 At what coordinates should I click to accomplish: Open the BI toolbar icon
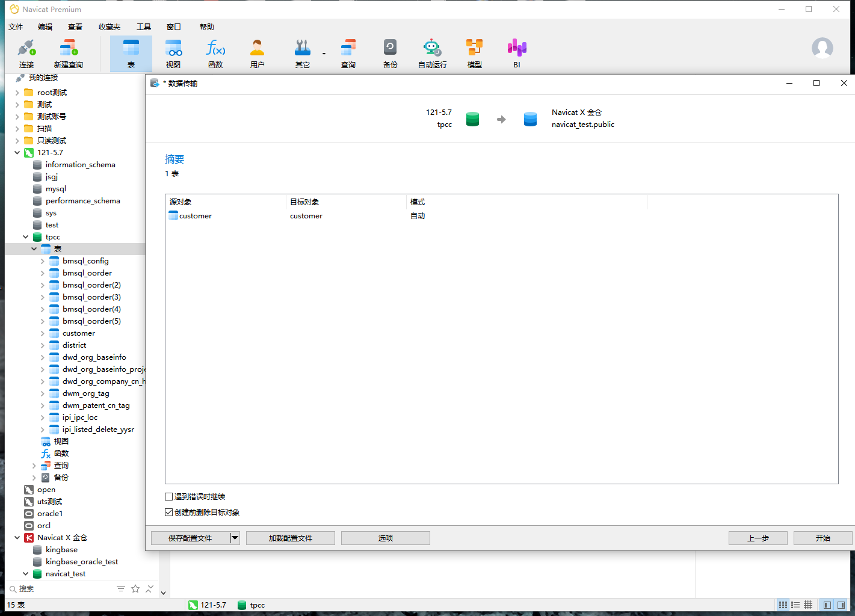517,54
